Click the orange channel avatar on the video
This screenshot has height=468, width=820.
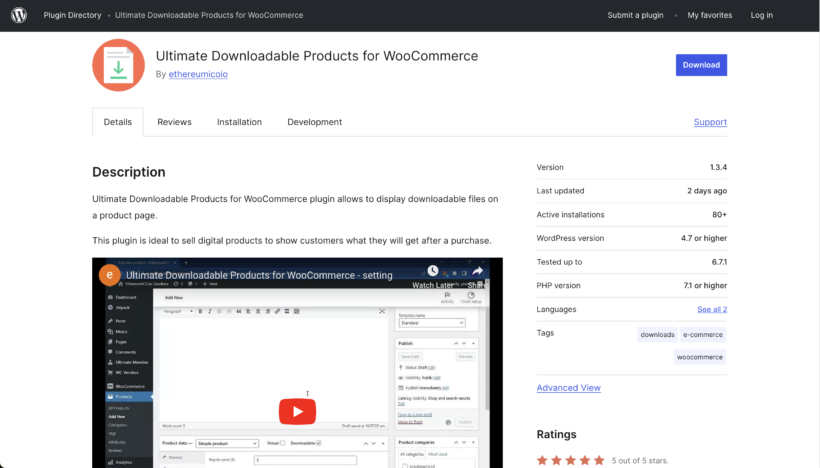[110, 275]
